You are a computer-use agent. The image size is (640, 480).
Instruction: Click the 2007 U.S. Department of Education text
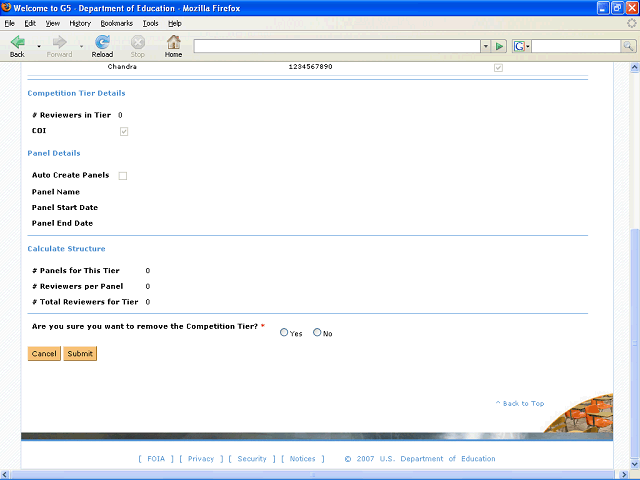[426, 458]
